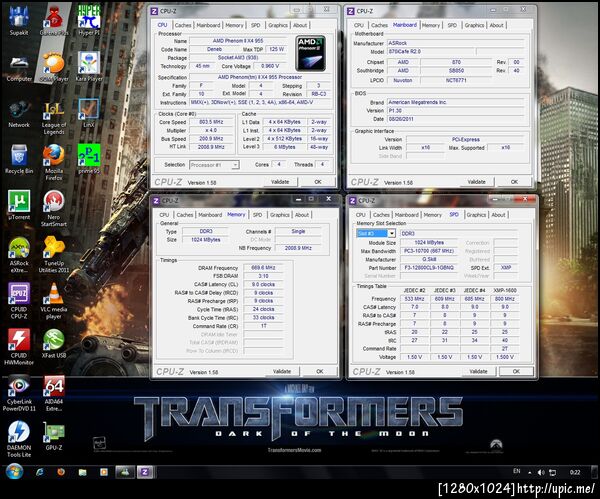Open the Recycle Bin
The width and height of the screenshot is (600, 499).
coord(19,160)
